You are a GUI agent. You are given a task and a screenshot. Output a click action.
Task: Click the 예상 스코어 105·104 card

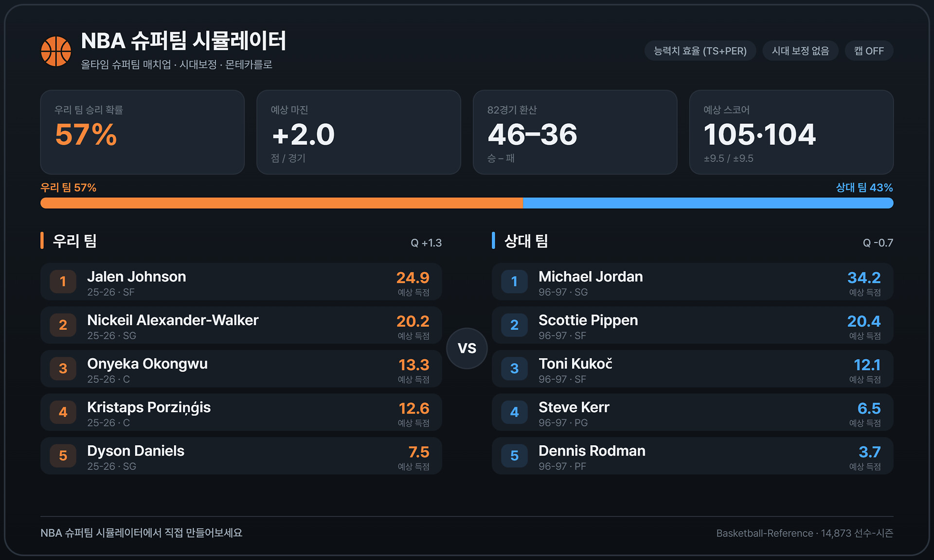(x=791, y=132)
